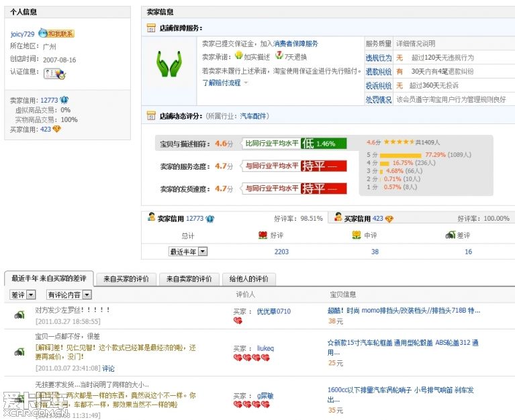The image size is (515, 420).
Task: Open the momo排挡头 product link
Action: [x=404, y=311]
